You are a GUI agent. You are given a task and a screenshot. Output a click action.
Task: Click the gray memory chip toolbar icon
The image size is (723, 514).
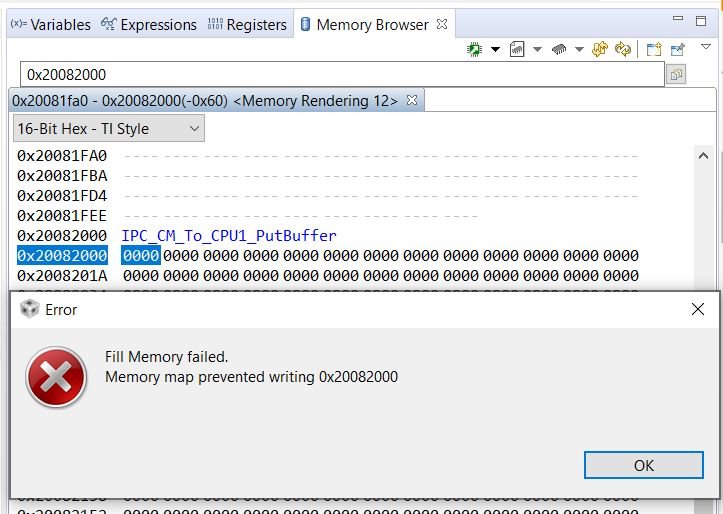[559, 49]
